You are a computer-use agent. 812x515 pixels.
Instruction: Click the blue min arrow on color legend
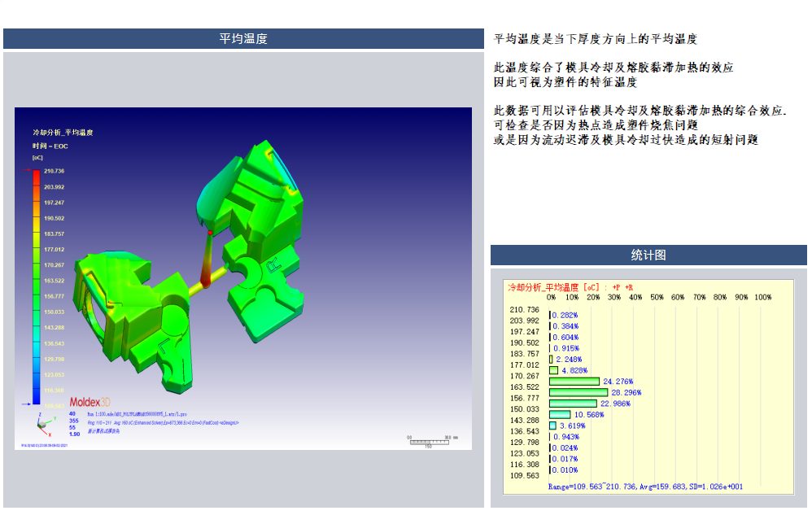click(x=27, y=404)
